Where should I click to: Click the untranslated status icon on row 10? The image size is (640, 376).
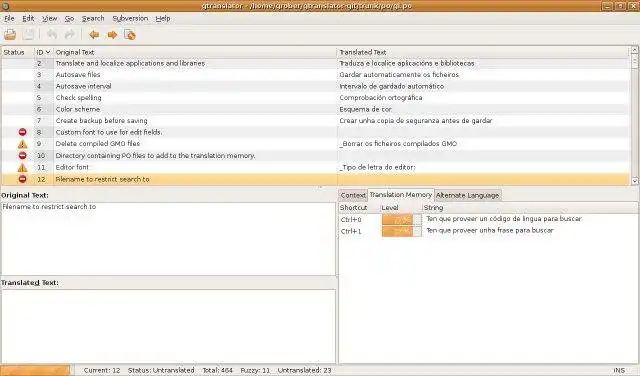22,156
